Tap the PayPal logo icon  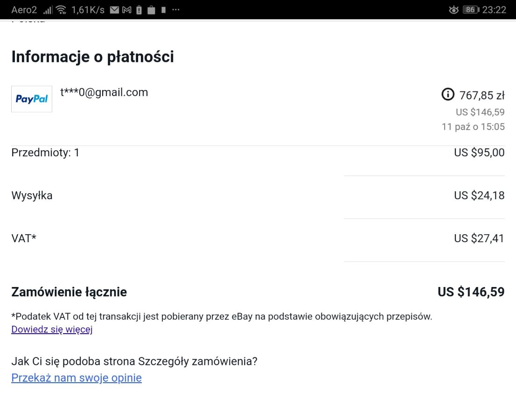(x=32, y=99)
